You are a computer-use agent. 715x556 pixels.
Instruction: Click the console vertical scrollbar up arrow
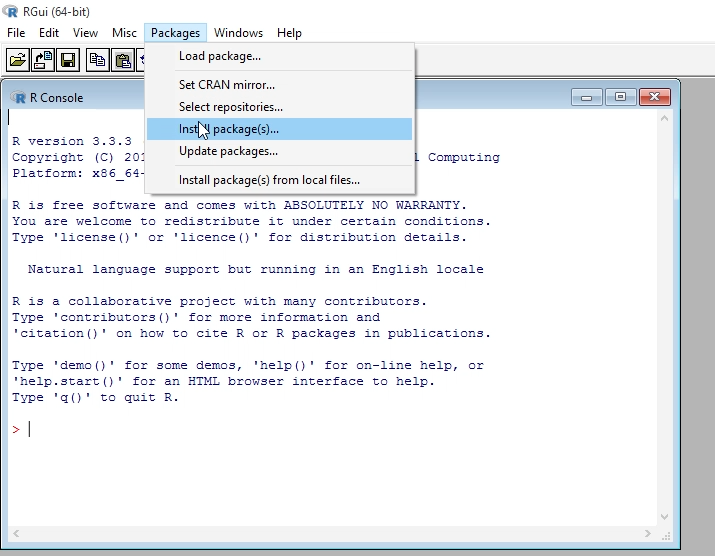pos(664,119)
